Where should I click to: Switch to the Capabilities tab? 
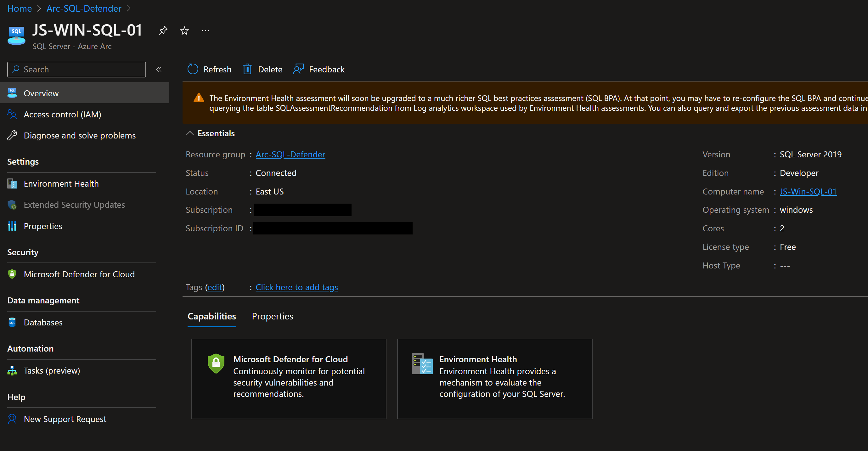click(211, 316)
